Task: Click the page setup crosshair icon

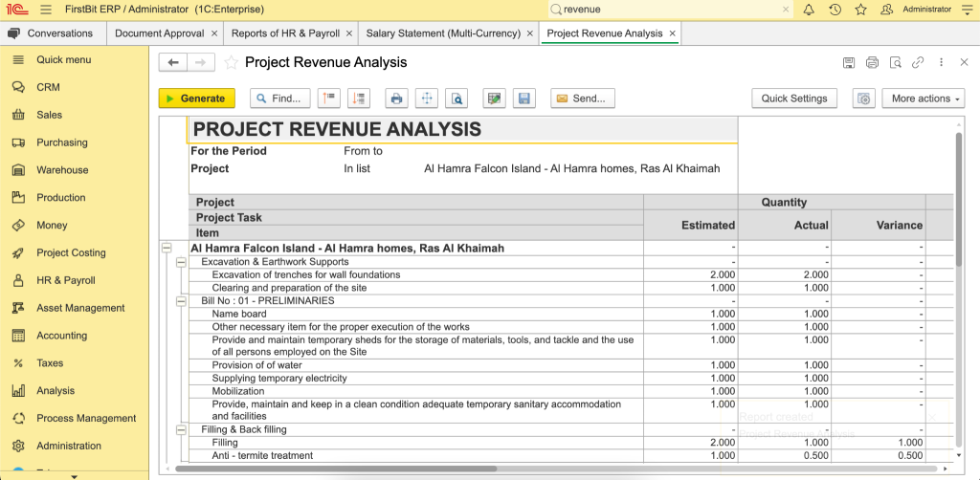Action: coord(428,98)
